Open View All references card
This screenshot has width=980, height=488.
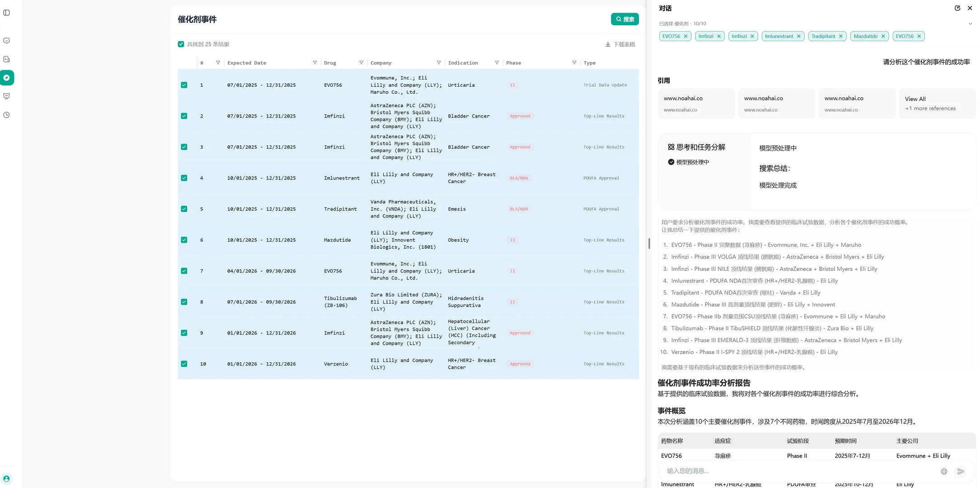tap(937, 103)
